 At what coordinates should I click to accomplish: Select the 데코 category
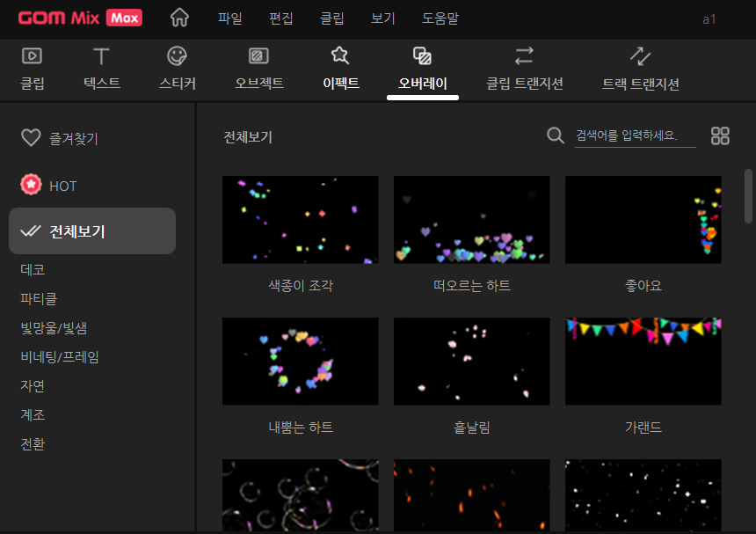click(x=33, y=270)
